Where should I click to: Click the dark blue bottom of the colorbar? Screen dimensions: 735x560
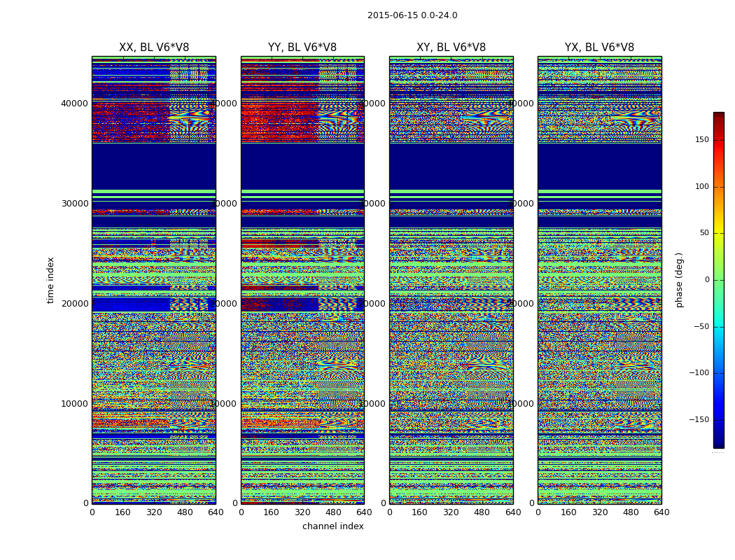[718, 443]
